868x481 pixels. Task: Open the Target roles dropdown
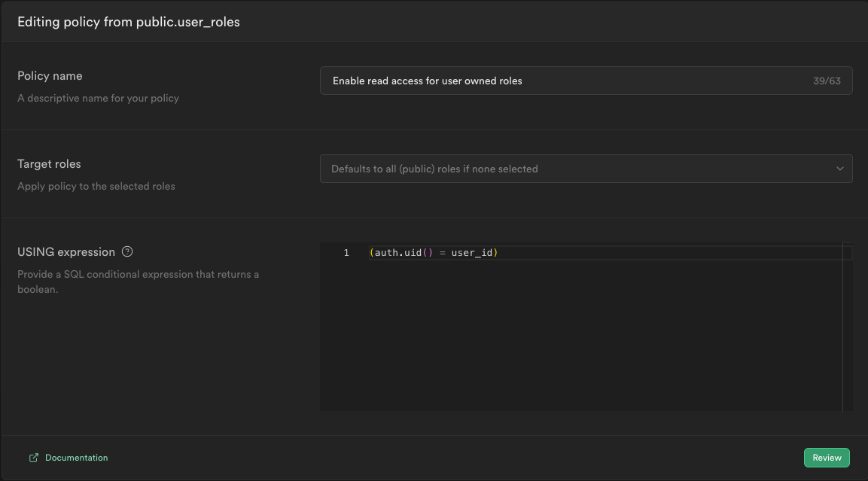(x=586, y=169)
